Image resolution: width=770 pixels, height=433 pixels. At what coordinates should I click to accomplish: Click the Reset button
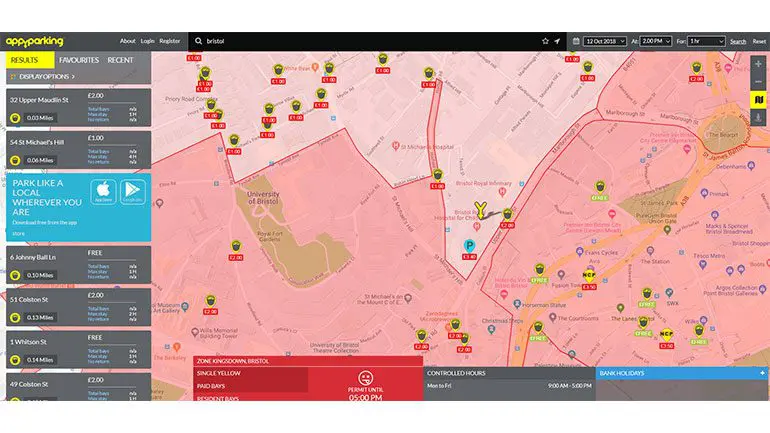point(759,41)
